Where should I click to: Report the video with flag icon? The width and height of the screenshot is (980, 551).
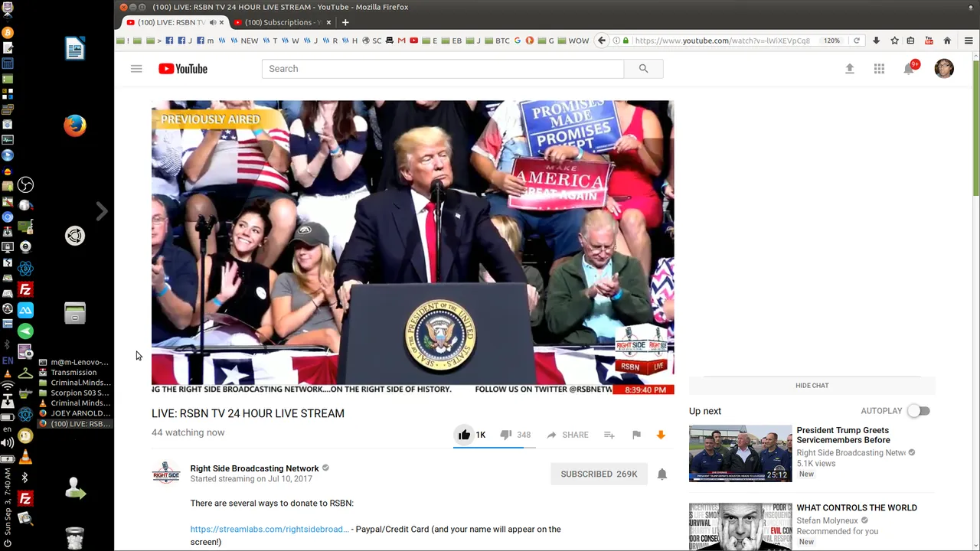[x=636, y=435]
